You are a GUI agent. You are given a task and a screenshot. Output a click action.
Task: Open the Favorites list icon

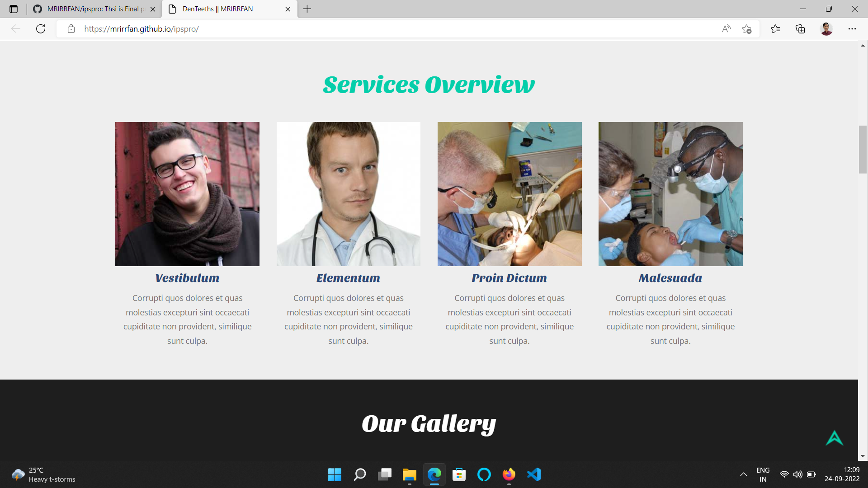775,29
